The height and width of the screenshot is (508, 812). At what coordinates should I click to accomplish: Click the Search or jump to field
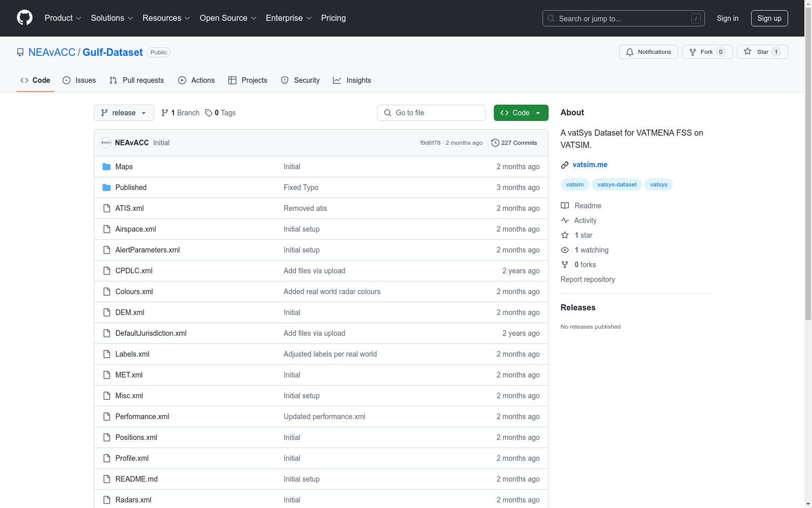(x=624, y=18)
